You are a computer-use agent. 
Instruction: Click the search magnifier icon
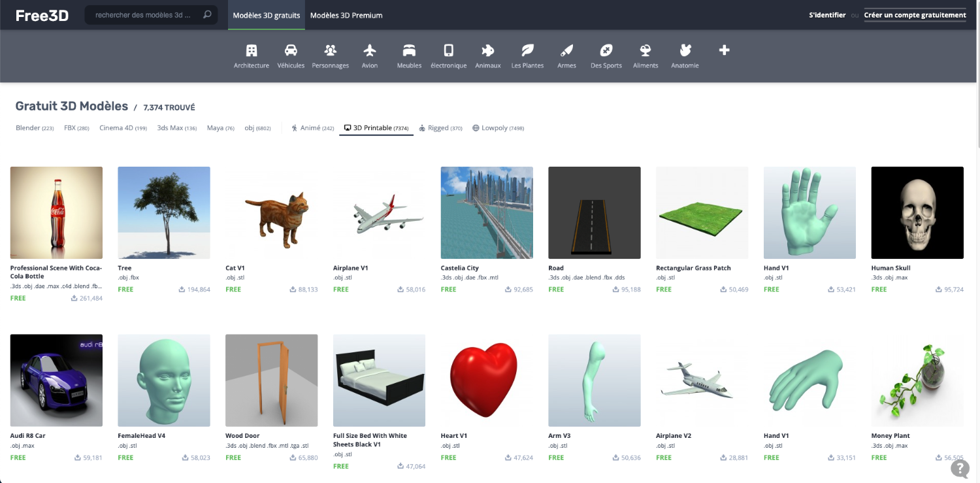click(x=207, y=15)
